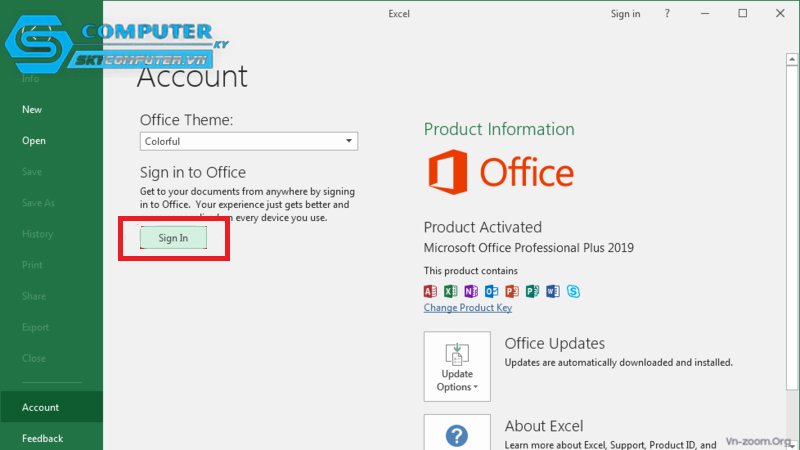Click the green Sign In button
800x450 pixels.
click(x=173, y=238)
